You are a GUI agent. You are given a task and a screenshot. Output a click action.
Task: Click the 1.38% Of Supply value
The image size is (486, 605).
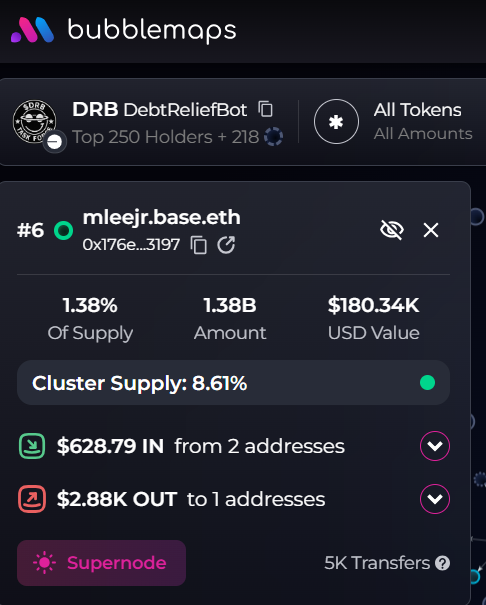(x=90, y=306)
